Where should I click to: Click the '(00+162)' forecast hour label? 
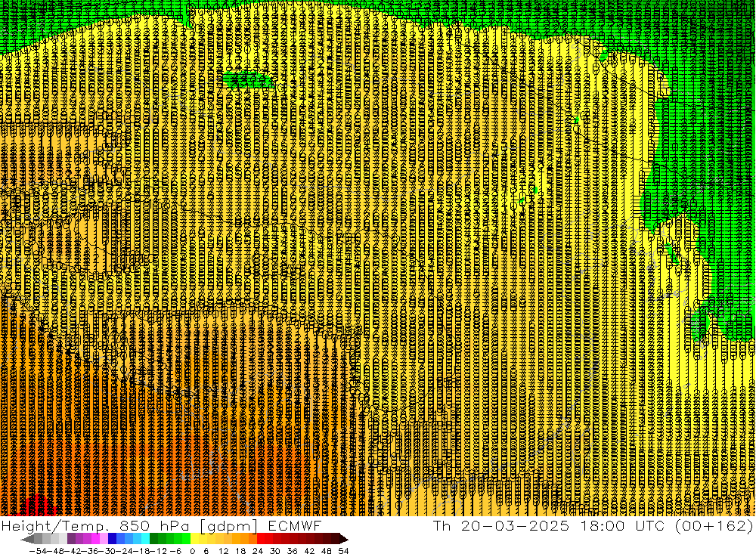click(x=714, y=525)
